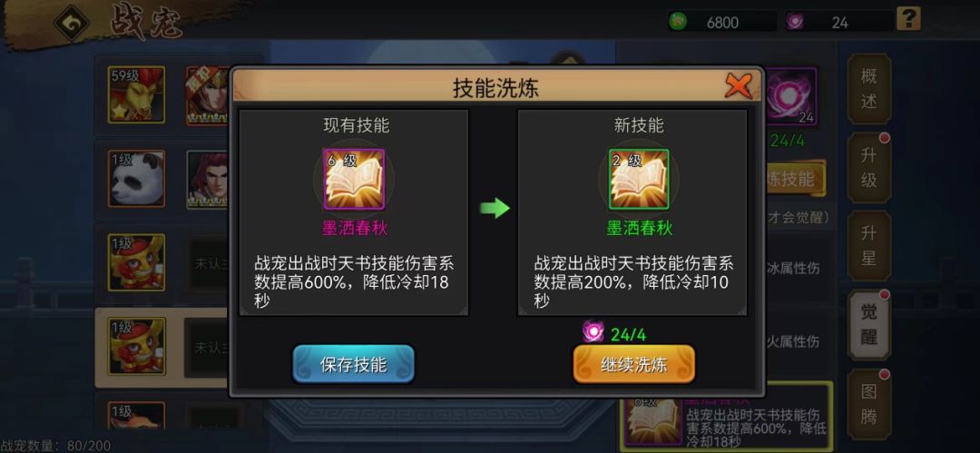
Task: Select the highlighted 1级 red robot pet
Action: click(x=136, y=347)
